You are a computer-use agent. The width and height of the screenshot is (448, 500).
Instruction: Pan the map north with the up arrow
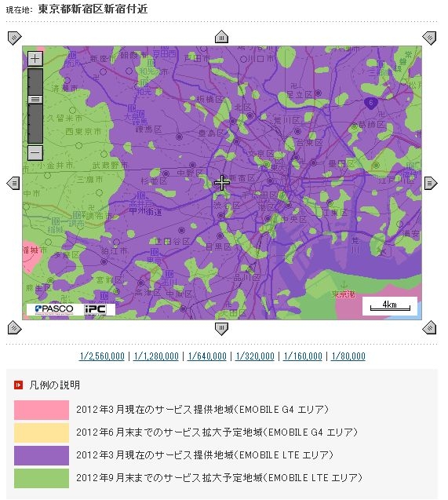(221, 37)
